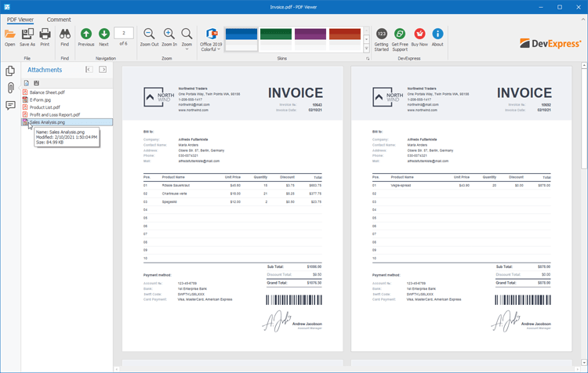Screen dimensions: 588x373
Task: Choose the green skin color swatch
Action: [x=276, y=34]
